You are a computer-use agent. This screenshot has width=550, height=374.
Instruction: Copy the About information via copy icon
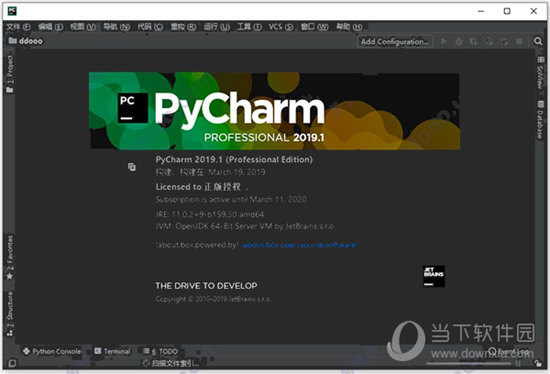(132, 167)
